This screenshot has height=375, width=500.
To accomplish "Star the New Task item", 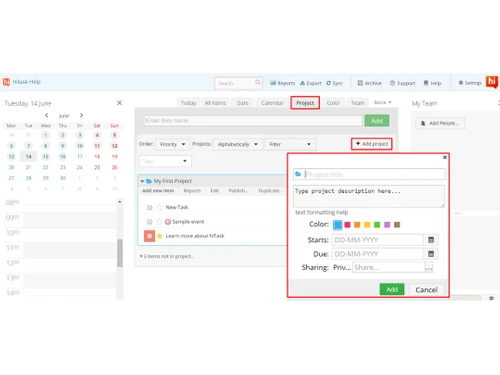I will tap(159, 207).
